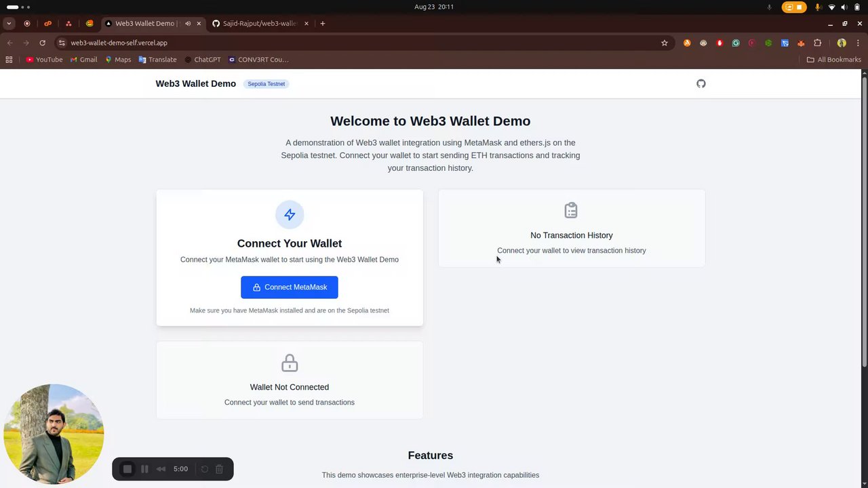Click the clipboard icon above No Transaction History
This screenshot has width=868, height=488.
571,210
